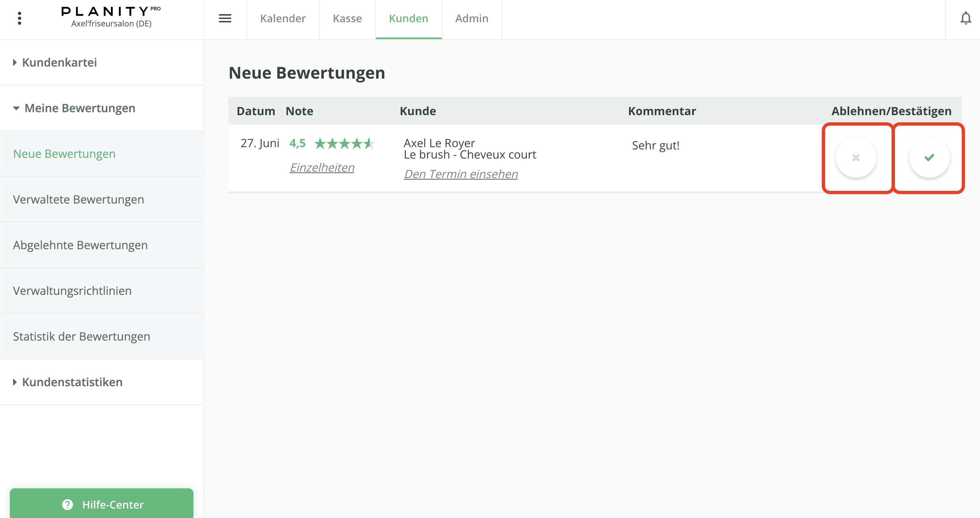Open Hilfe-Center help button
Image resolution: width=980 pixels, height=518 pixels.
[x=101, y=504]
